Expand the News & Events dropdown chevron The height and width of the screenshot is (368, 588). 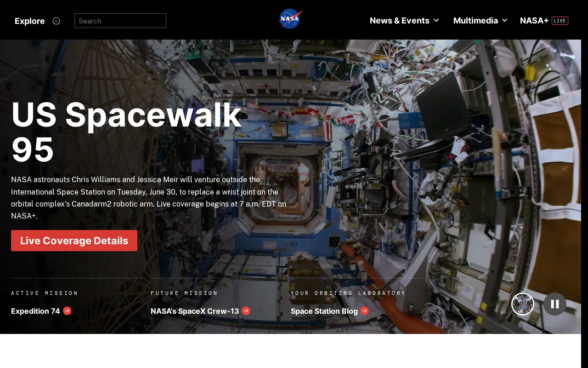click(x=436, y=20)
